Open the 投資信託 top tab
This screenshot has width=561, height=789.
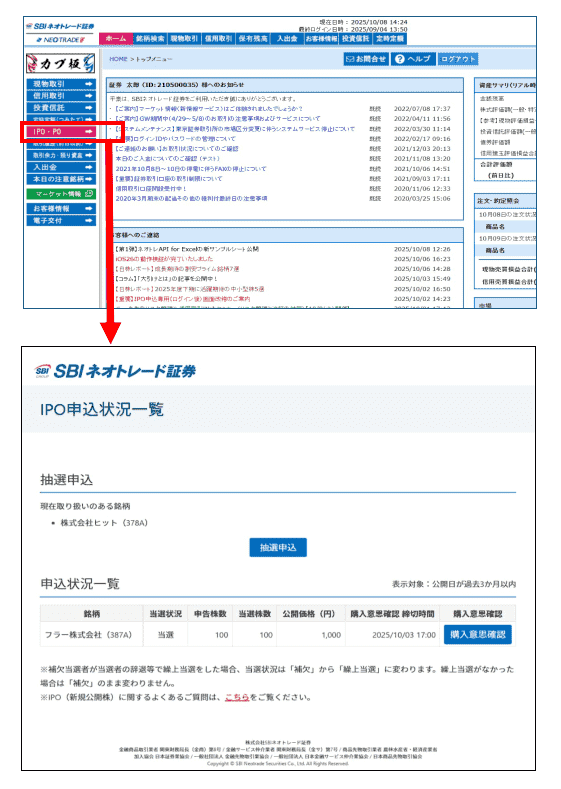355,39
